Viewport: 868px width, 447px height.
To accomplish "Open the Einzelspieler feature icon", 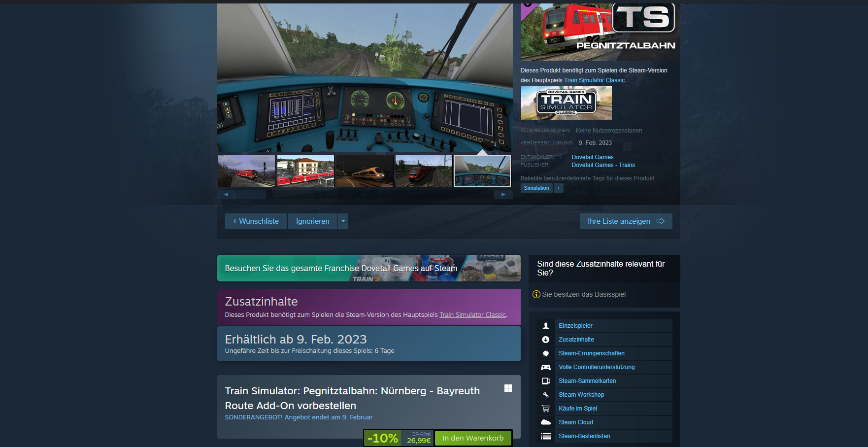I will 545,326.
